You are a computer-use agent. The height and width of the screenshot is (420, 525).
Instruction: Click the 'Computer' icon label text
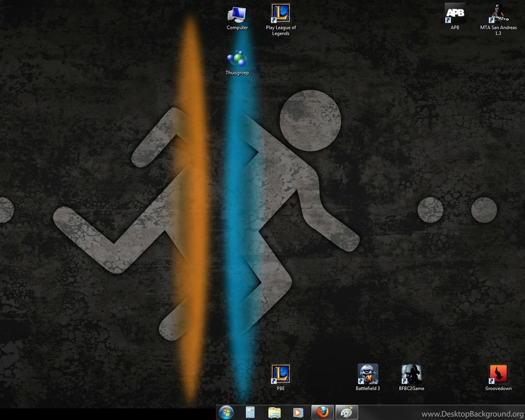237,27
